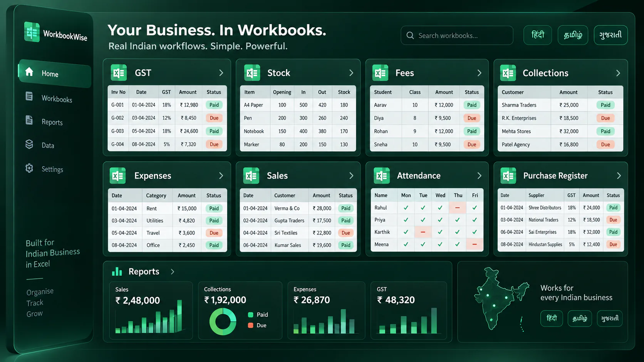Switch language to Hindi in header
Viewport: 644px width, 362px height.
[x=538, y=35]
